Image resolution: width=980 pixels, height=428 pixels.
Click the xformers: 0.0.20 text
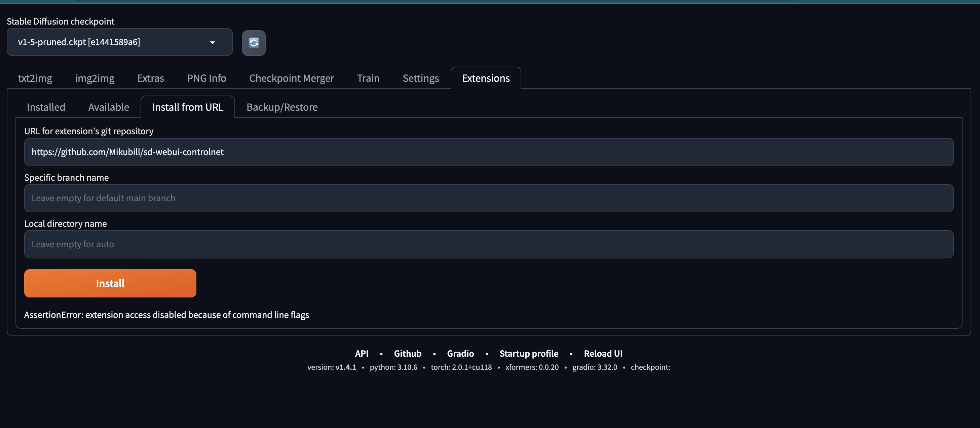click(x=532, y=367)
